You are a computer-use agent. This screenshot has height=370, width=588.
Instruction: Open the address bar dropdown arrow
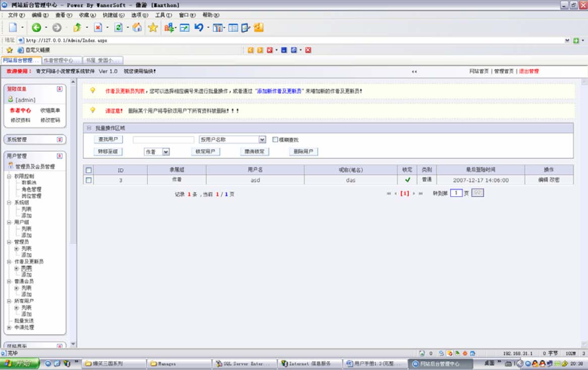tap(567, 40)
